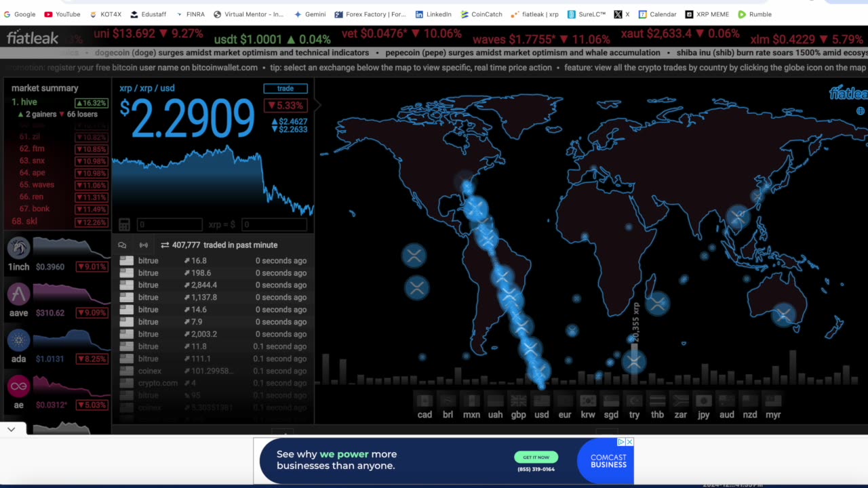Select the gbp currency flag
The image size is (868, 488).
pos(518,401)
